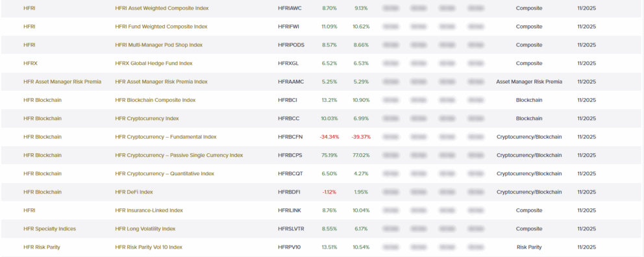Click Risk Parity strategy cell

(x=529, y=247)
